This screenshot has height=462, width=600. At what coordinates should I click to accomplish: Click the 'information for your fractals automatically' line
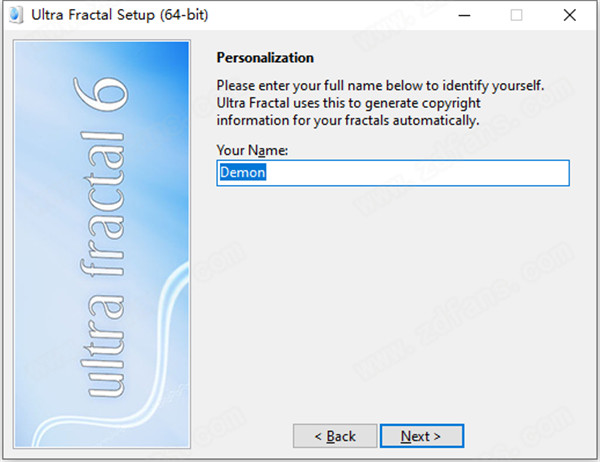coord(348,121)
